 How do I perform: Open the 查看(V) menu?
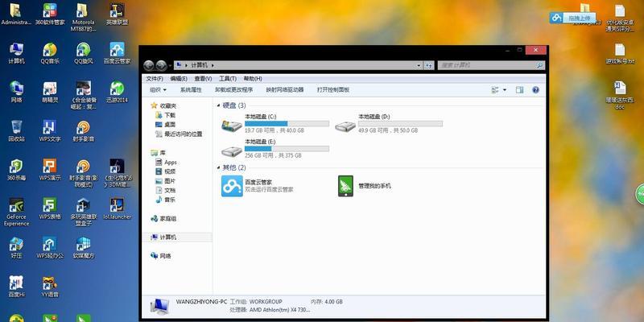coord(203,78)
